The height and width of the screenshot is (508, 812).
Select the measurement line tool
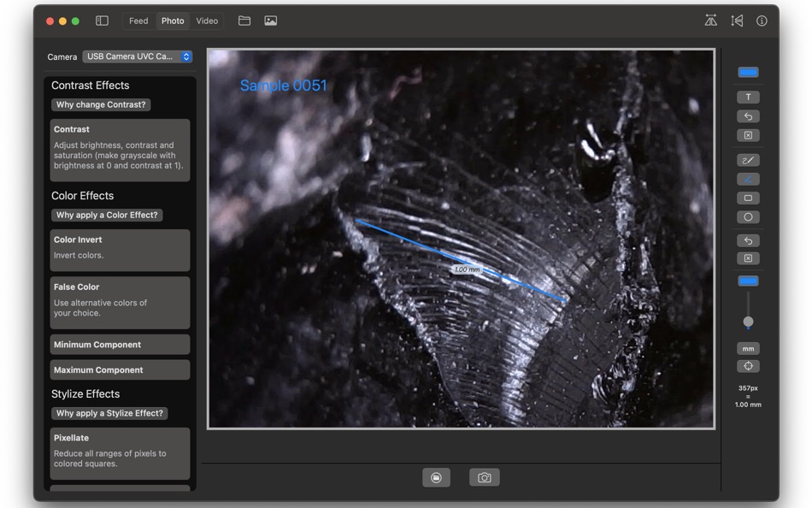tap(748, 179)
